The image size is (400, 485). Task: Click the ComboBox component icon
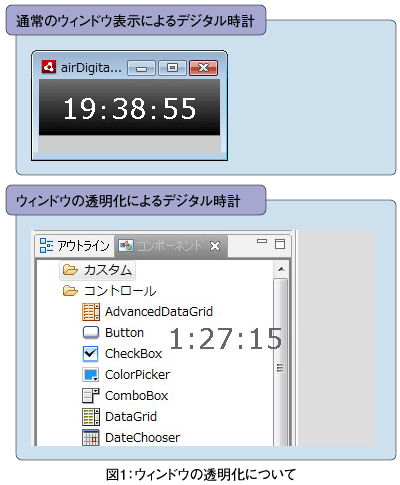coord(91,396)
